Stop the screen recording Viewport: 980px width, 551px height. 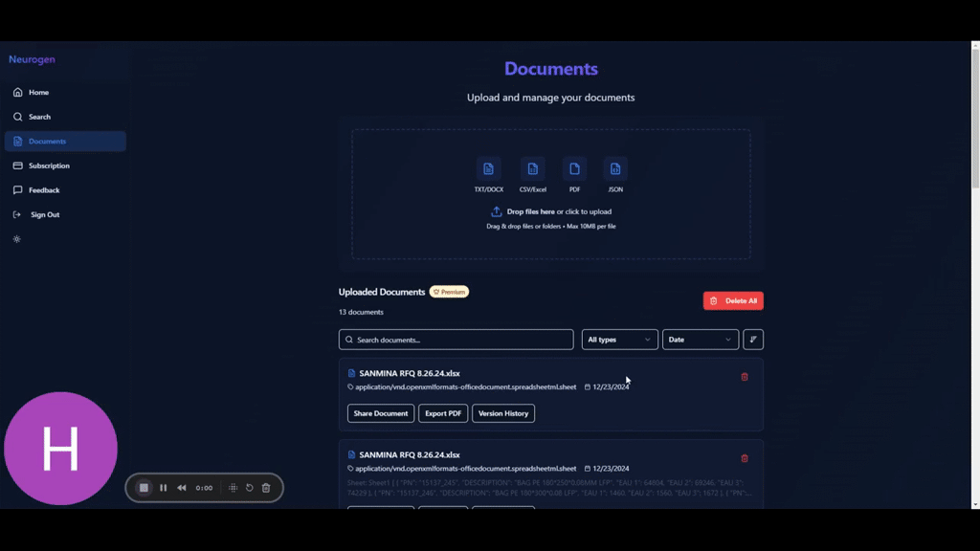(x=144, y=488)
